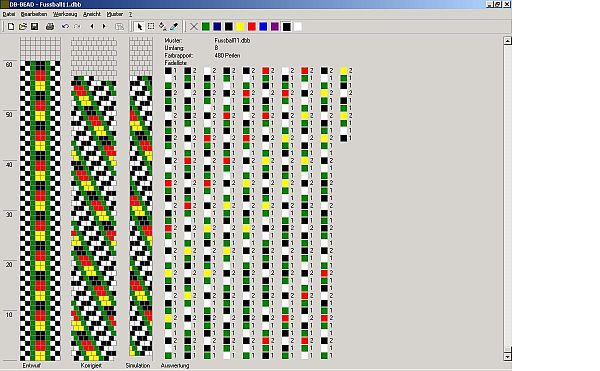Open the Muster menu
Viewport: 600px width, 371px height.
[115, 14]
